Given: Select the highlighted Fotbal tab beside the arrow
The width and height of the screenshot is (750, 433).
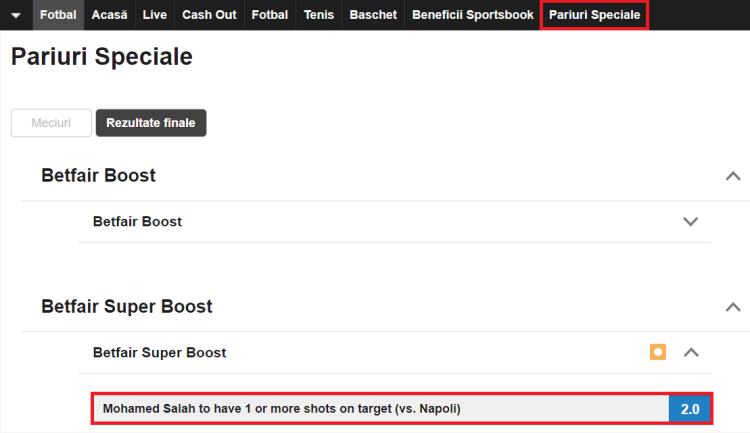Looking at the screenshot, I should [x=58, y=15].
